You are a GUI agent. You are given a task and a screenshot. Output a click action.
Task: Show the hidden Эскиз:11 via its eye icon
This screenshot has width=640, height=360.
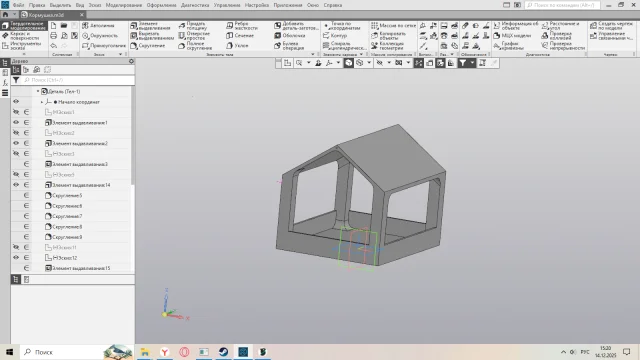[x=16, y=247]
